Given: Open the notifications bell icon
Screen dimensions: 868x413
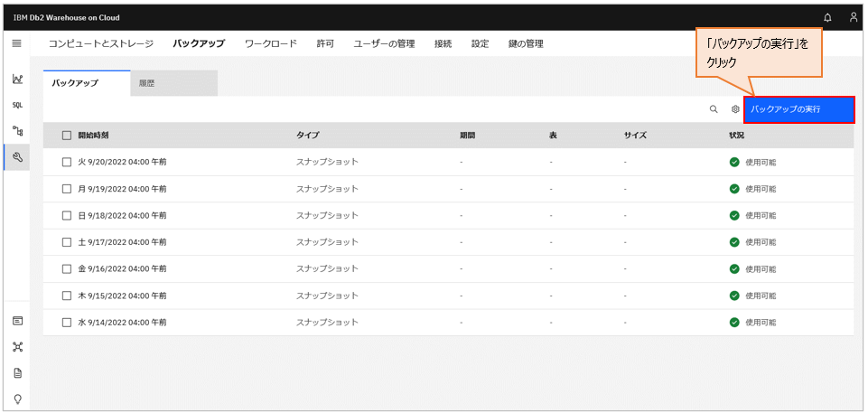Looking at the screenshot, I should 827,18.
